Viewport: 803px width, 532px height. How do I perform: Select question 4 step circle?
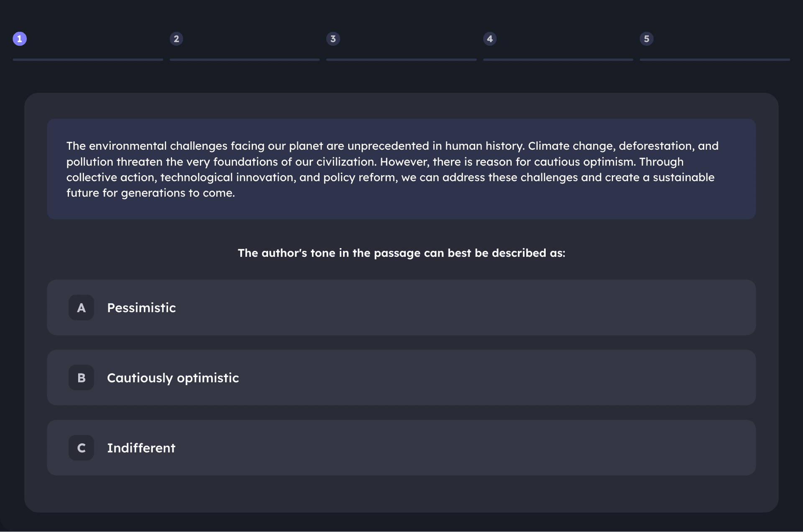(490, 39)
